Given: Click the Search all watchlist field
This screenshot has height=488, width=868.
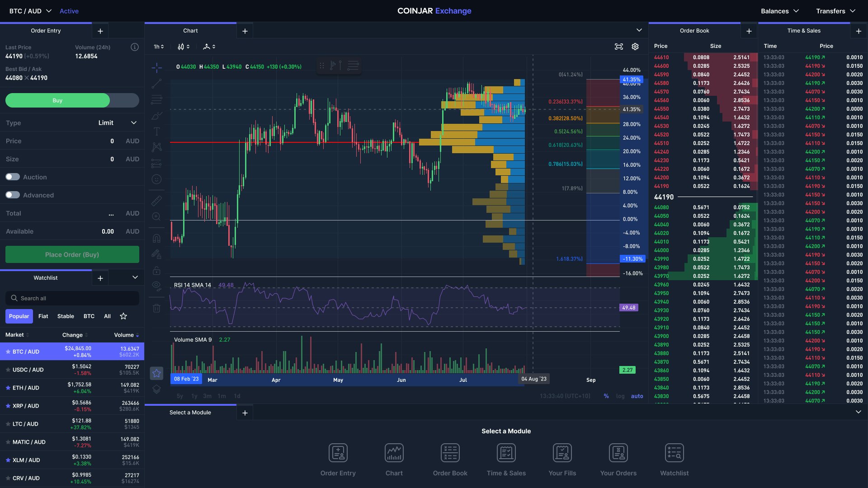Looking at the screenshot, I should click(72, 298).
